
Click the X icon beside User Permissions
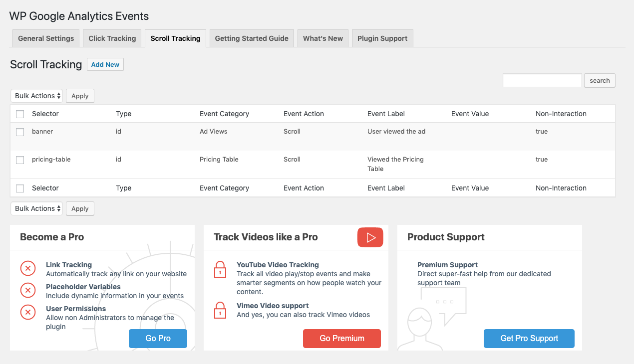coord(28,313)
